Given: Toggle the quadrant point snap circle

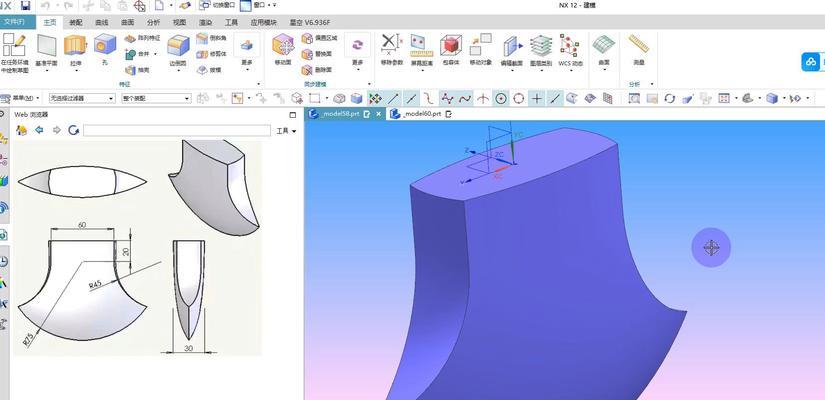Looking at the screenshot, I should pos(519,98).
